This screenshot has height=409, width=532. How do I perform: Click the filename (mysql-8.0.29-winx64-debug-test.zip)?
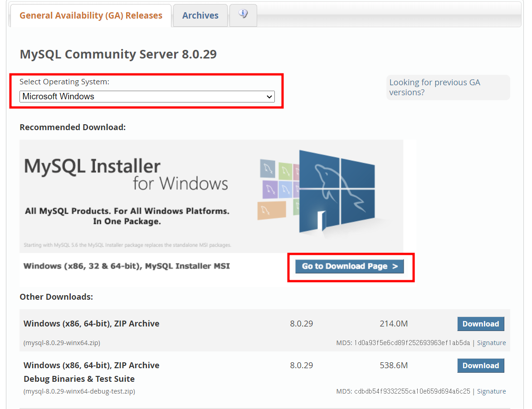coord(79,391)
